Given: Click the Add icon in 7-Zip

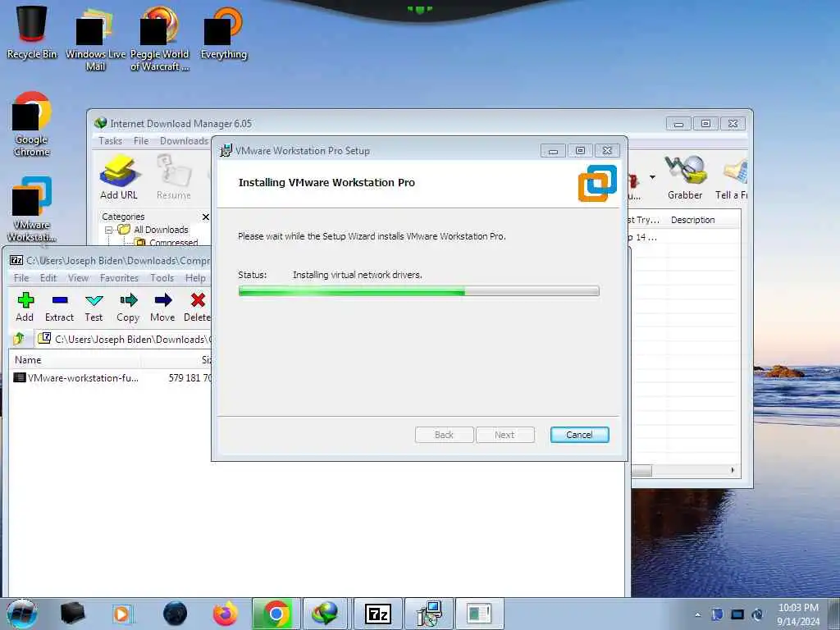Looking at the screenshot, I should [25, 307].
